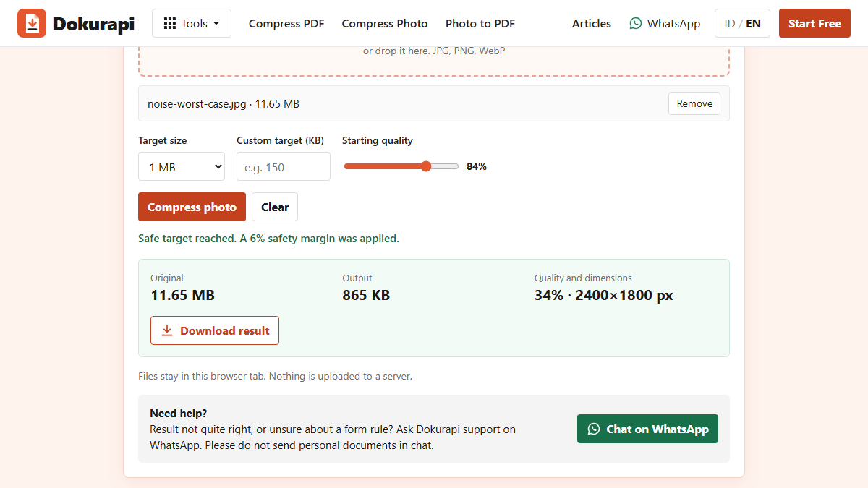Click the noise-worst-case.jpg file name
868x488 pixels.
pos(197,103)
